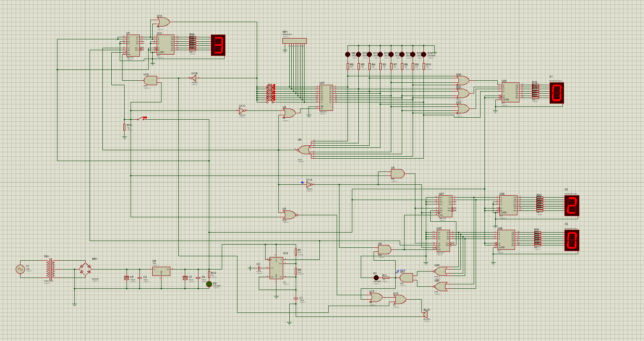
Task: Select the U5 AND gate
Action: pos(398,174)
